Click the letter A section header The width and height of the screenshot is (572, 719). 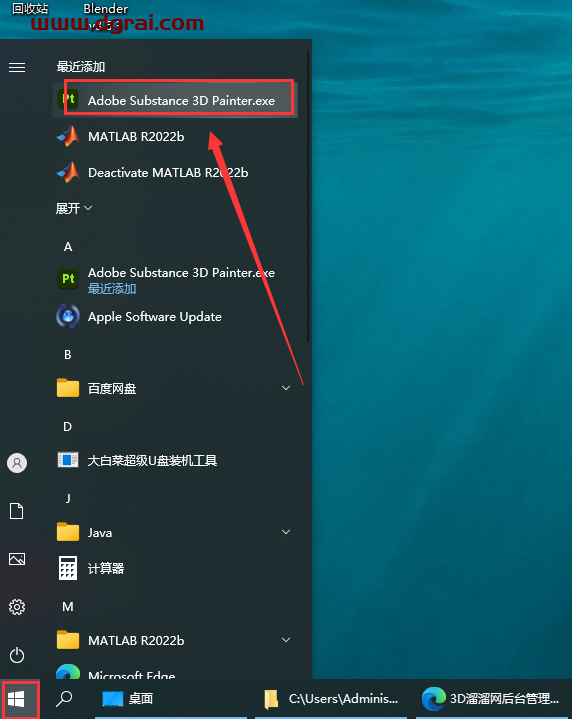coord(68,247)
